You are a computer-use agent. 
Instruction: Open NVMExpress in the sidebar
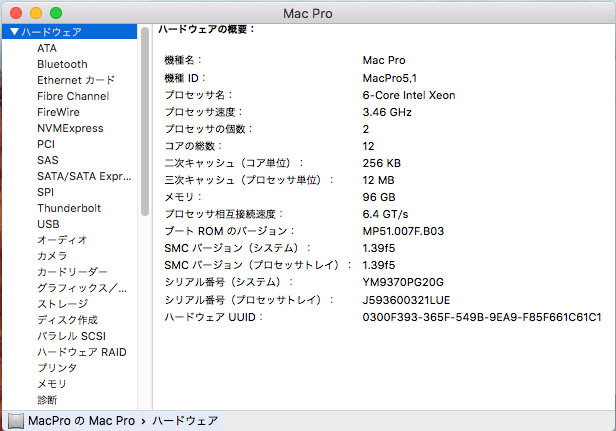coord(70,128)
